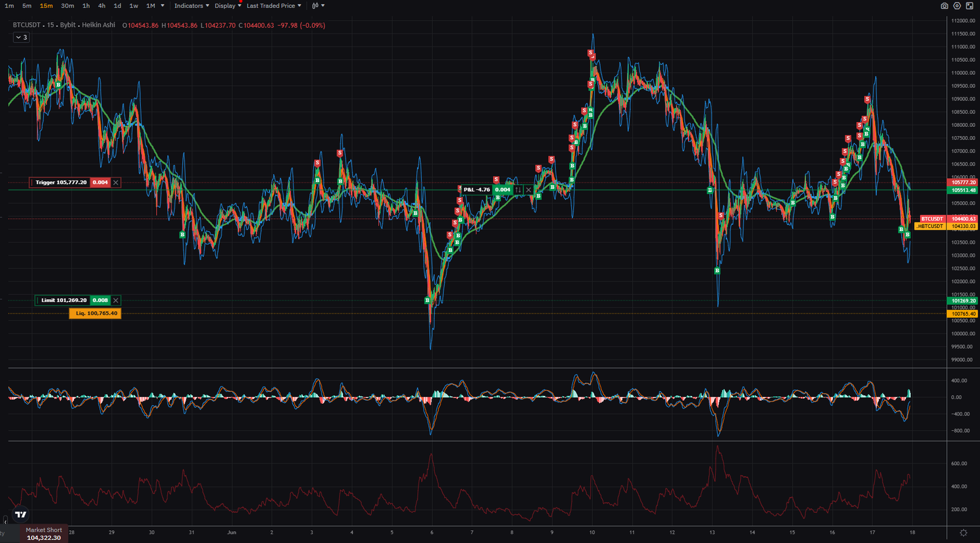Cancel the Limit 101,269.20 order with its X
Image resolution: width=980 pixels, height=543 pixels.
(x=116, y=300)
